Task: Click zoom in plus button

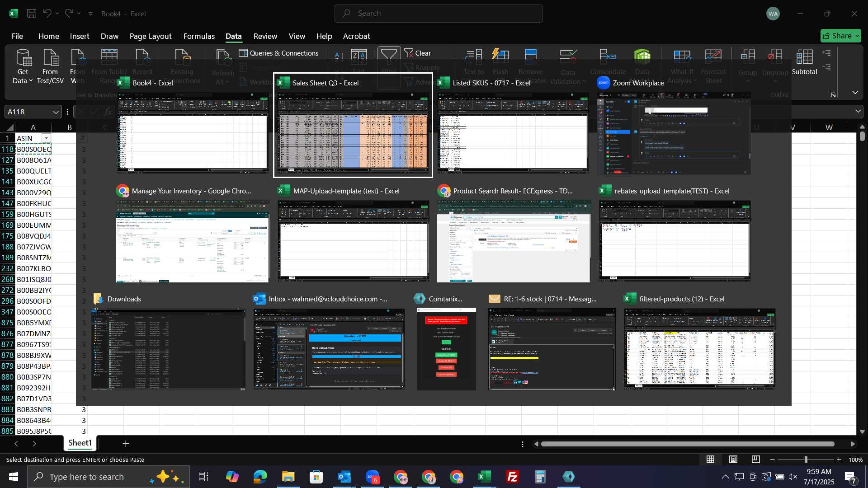Action: (x=839, y=460)
